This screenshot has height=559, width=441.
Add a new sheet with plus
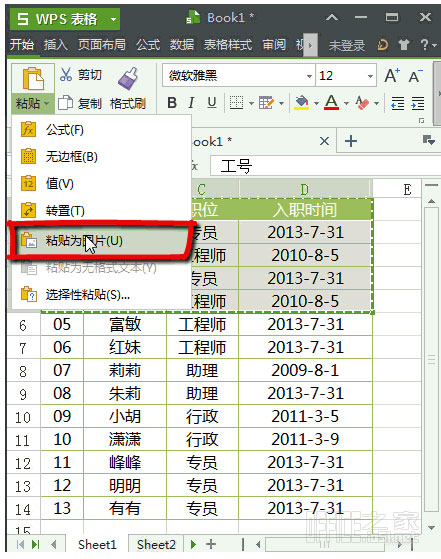coord(211,544)
